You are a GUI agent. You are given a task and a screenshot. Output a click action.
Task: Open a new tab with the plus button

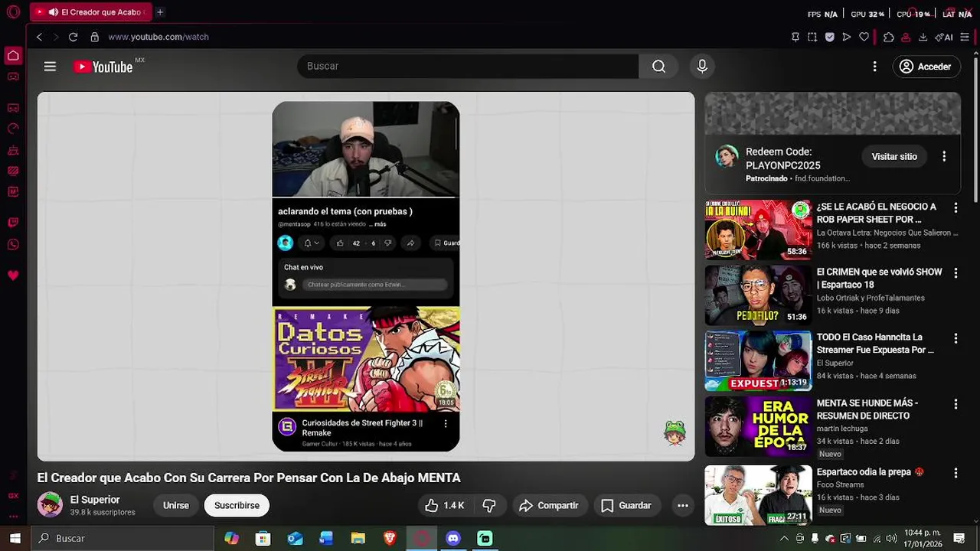click(x=160, y=12)
